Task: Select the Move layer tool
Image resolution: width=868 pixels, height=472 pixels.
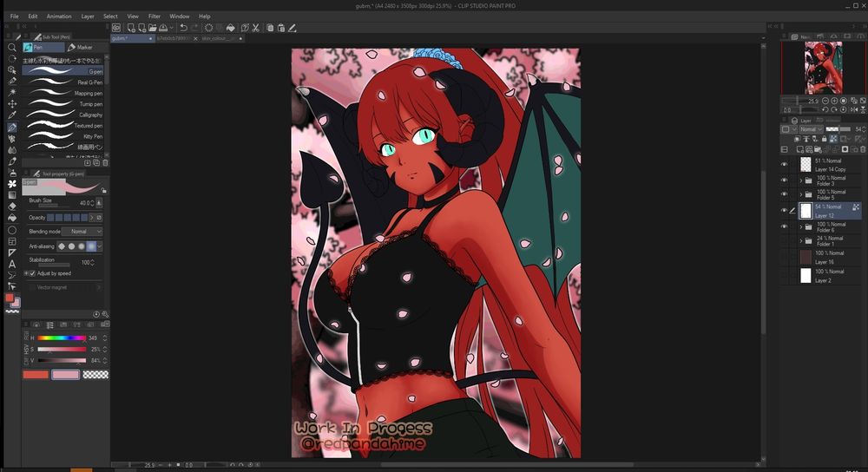Action: 11,104
